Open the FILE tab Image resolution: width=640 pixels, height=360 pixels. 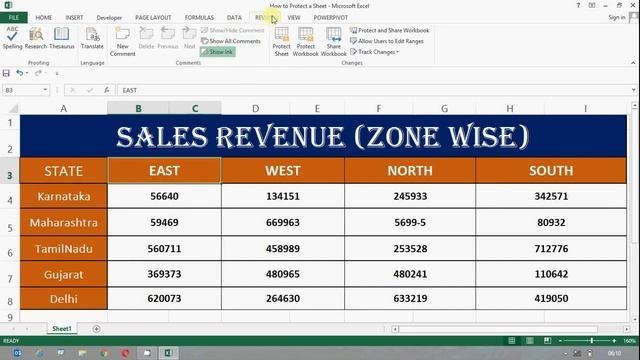click(13, 18)
